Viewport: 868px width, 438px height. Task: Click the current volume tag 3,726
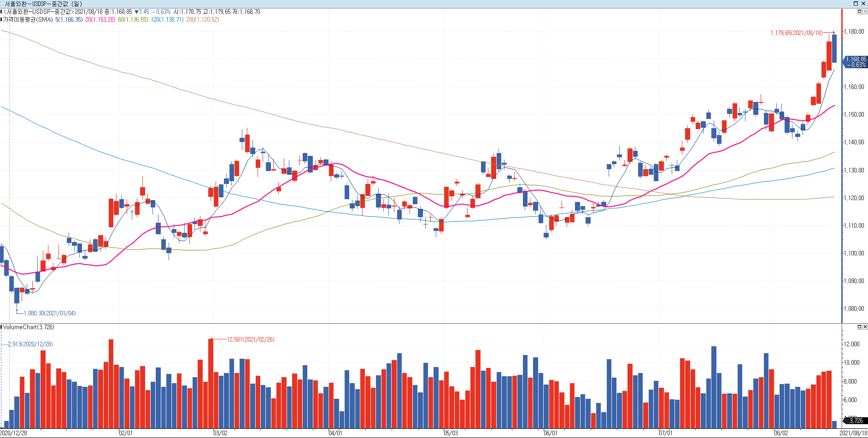tap(856, 420)
